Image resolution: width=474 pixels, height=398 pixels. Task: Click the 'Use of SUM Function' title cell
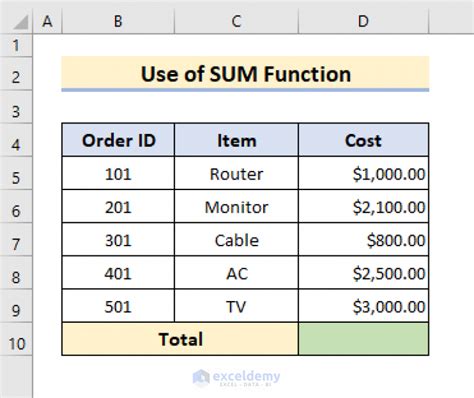(245, 74)
